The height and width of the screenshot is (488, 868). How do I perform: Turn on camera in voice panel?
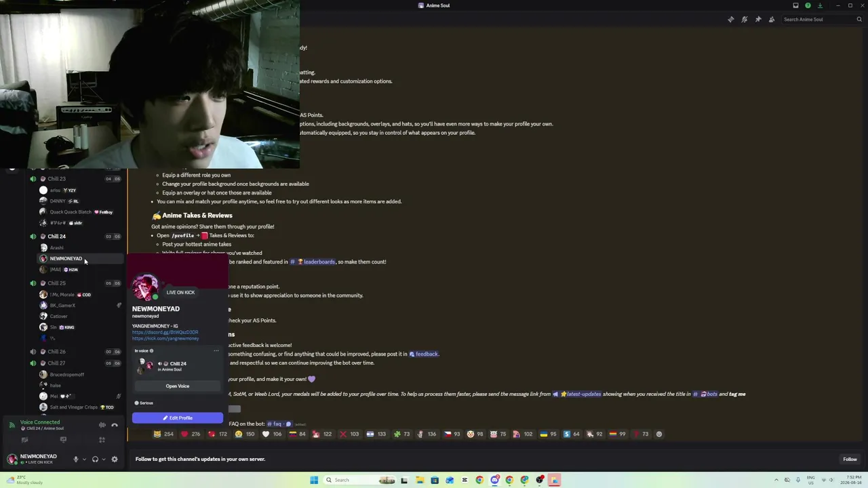(x=24, y=440)
